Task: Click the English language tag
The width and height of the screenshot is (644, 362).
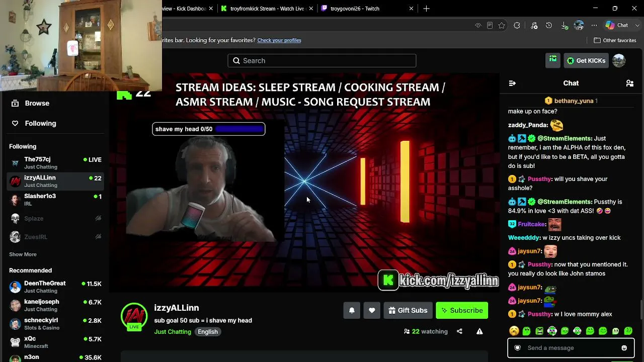Action: point(208,332)
